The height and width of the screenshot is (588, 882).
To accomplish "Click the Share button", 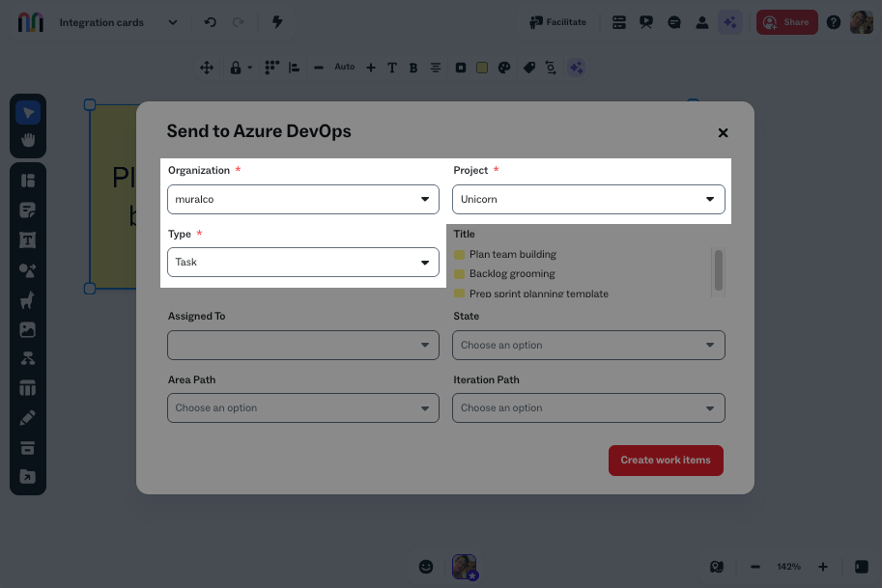I will click(x=786, y=22).
